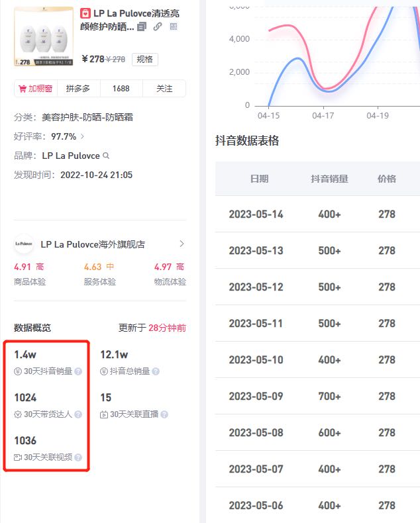Click the 2023-05-14 date cell

click(x=256, y=214)
